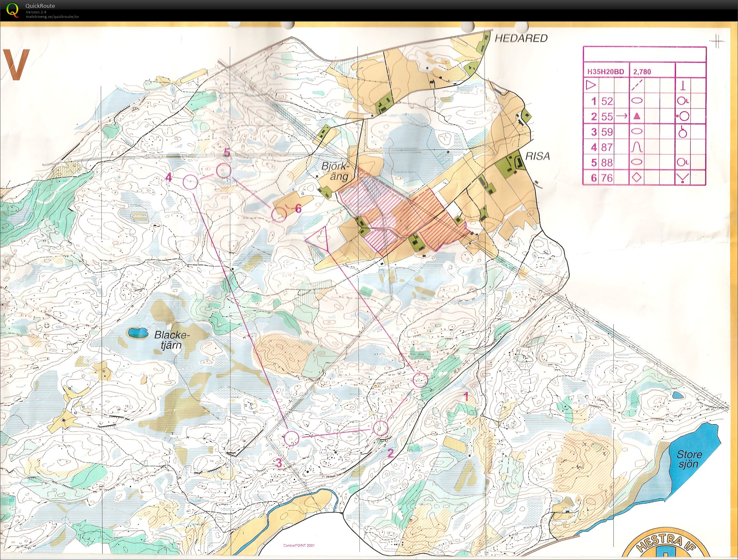The width and height of the screenshot is (738, 560).
Task: Click the QuickRoute title text
Action: coord(40,6)
